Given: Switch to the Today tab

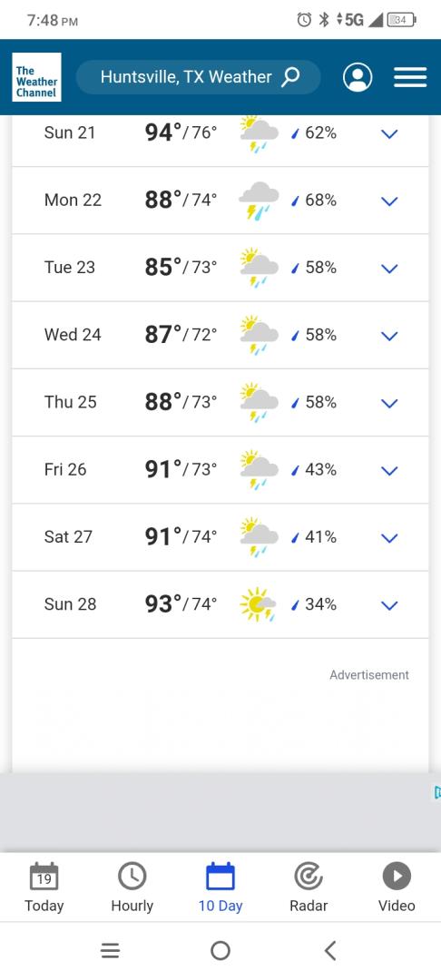Looking at the screenshot, I should click(x=44, y=887).
